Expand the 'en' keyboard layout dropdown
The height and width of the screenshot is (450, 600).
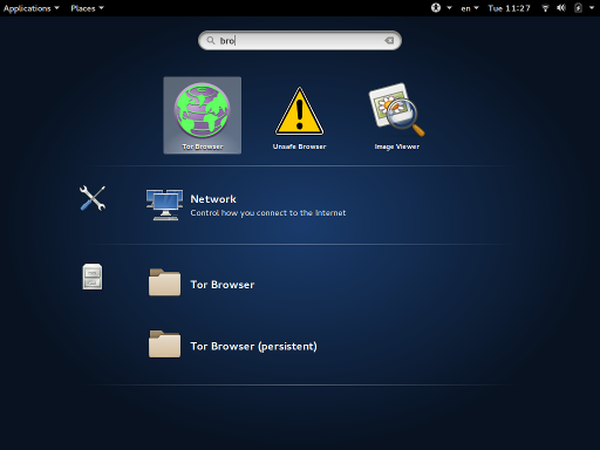pyautogui.click(x=469, y=8)
